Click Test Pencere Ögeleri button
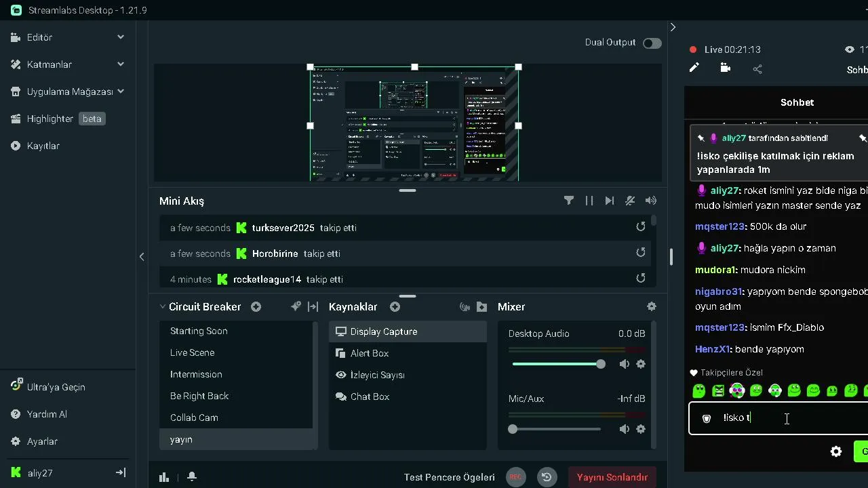Image resolution: width=868 pixels, height=488 pixels. tap(450, 477)
